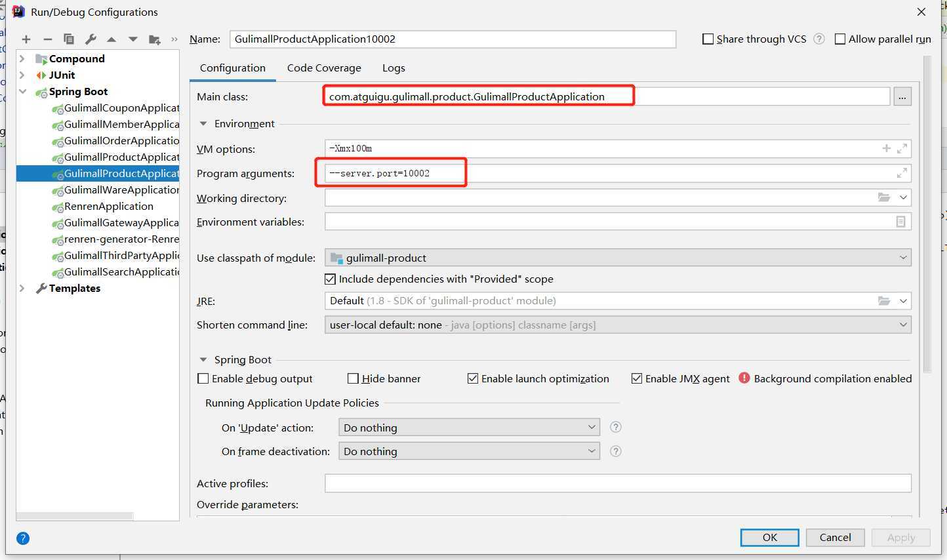
Task: Switch to the Logs tab
Action: click(x=393, y=68)
